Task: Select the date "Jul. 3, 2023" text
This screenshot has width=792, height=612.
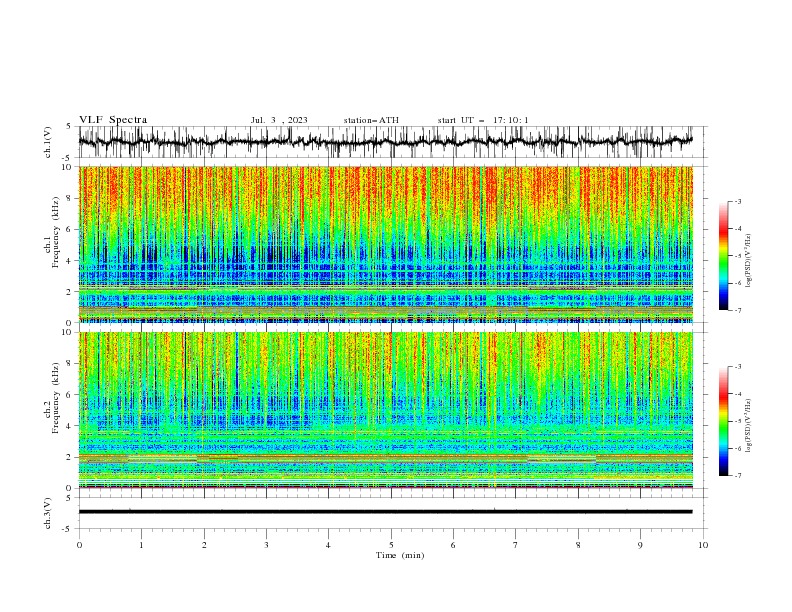Action: (x=279, y=120)
